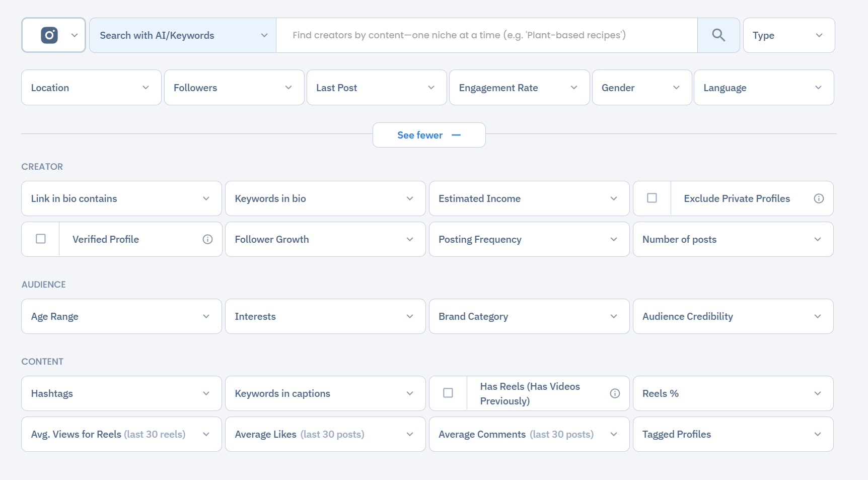Click the CONTENT section heading
This screenshot has width=868, height=480.
(42, 362)
